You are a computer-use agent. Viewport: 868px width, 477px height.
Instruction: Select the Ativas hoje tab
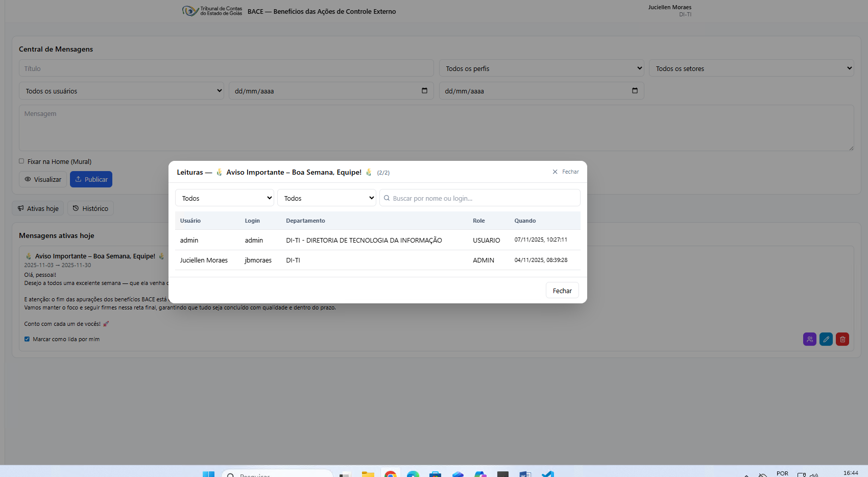click(38, 208)
